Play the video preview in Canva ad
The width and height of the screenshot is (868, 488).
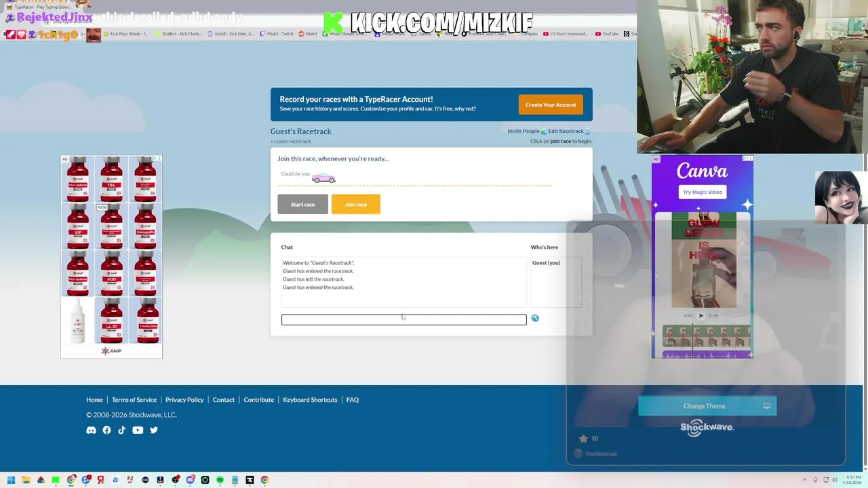[x=701, y=315]
